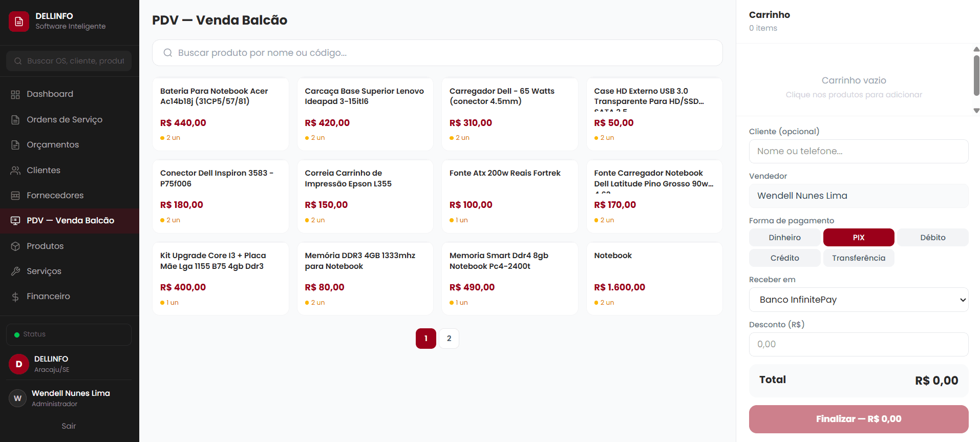Open the Serviços menu item
The image size is (980, 442).
[x=70, y=271]
